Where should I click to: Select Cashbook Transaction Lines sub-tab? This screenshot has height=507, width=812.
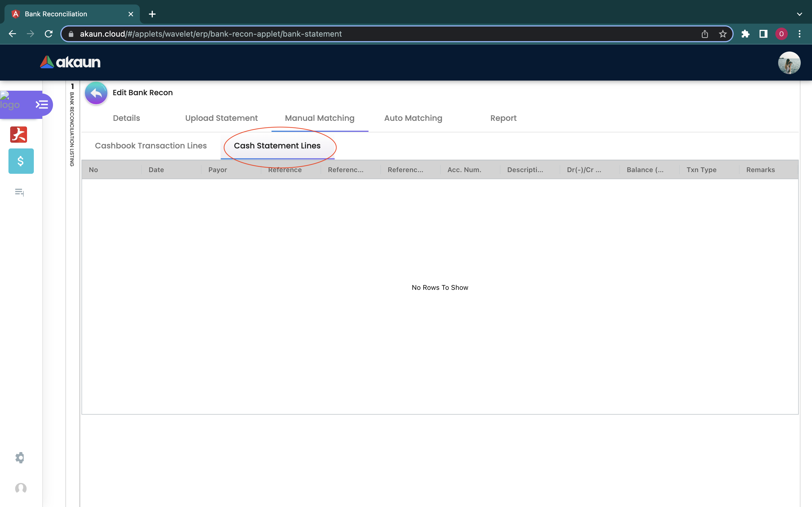(151, 146)
